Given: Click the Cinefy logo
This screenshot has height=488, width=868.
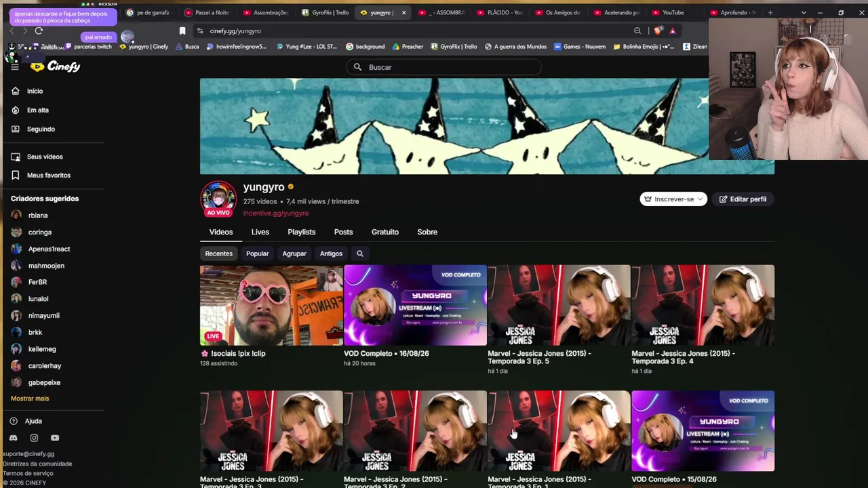Looking at the screenshot, I should click(x=56, y=66).
